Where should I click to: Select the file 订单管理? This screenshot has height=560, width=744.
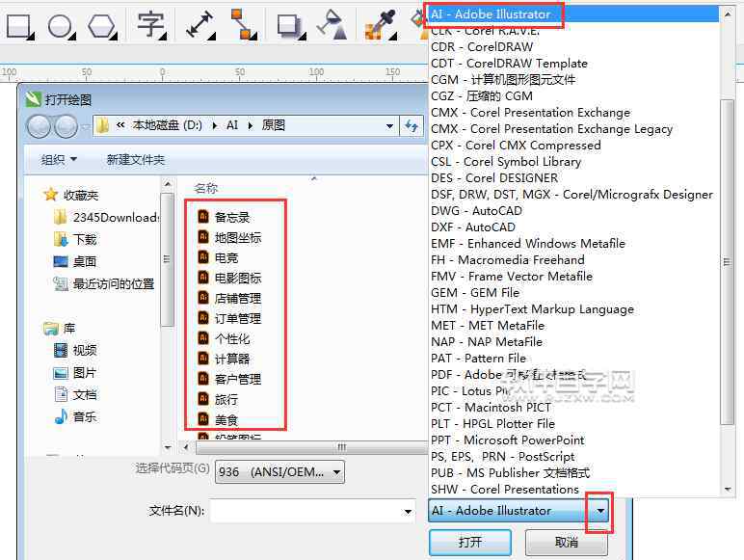click(229, 318)
